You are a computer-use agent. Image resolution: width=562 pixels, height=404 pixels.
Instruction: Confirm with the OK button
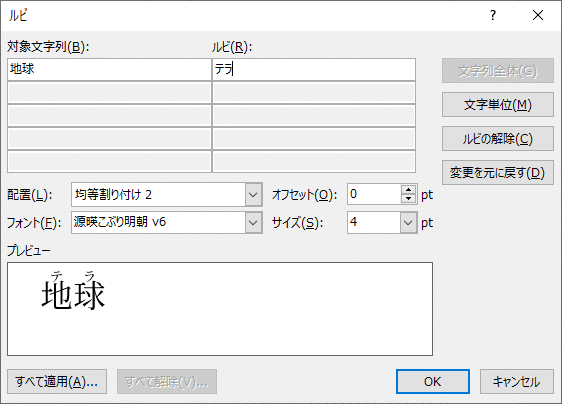pyautogui.click(x=433, y=382)
